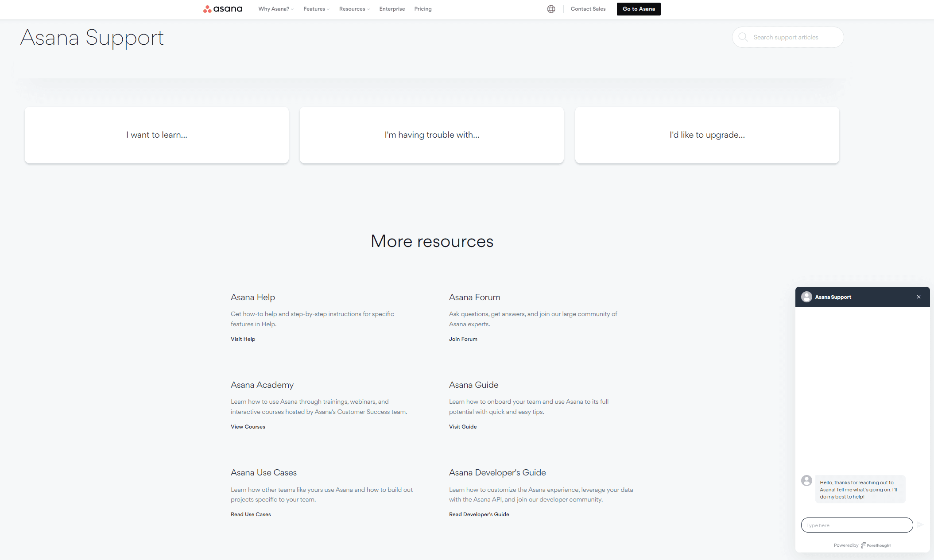Expand the Resources dropdown menu
Viewport: 934px width, 560px height.
354,9
